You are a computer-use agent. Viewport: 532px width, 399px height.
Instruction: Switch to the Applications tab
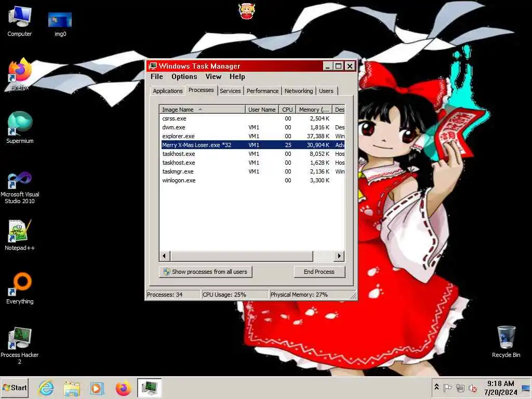click(x=168, y=91)
